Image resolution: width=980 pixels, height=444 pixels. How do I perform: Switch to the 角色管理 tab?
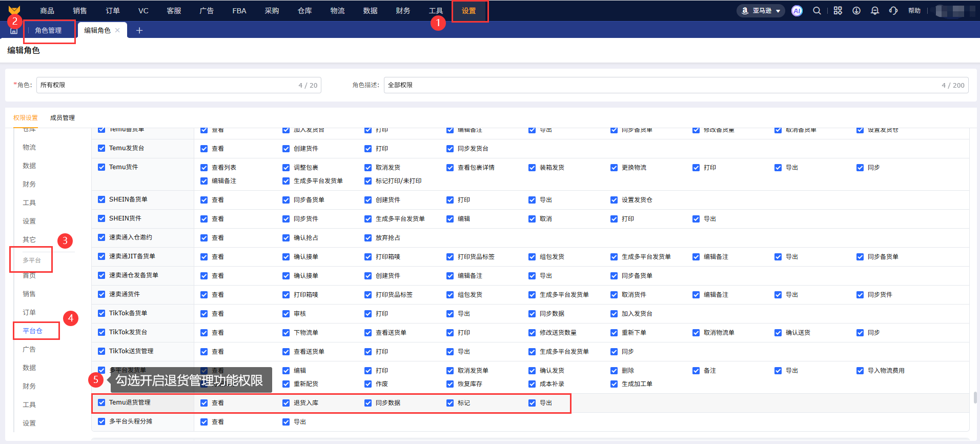pyautogui.click(x=48, y=30)
